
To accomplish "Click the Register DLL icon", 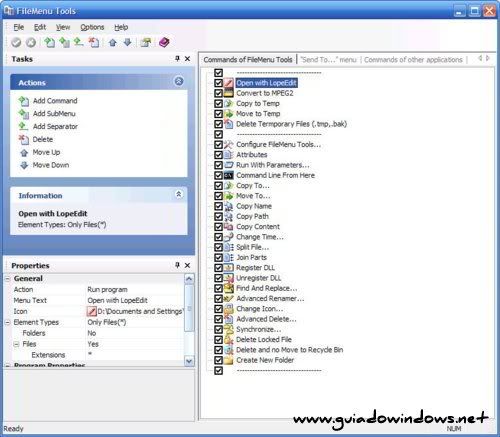I will [229, 268].
